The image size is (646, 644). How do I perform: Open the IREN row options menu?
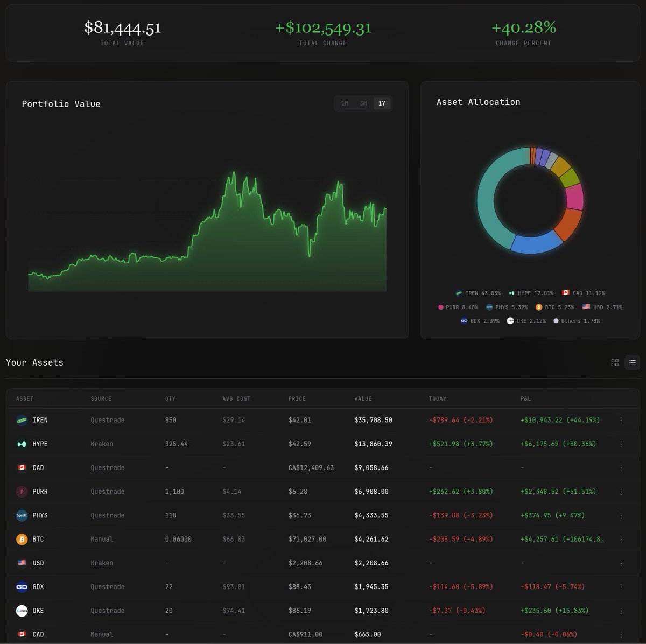[x=621, y=421]
